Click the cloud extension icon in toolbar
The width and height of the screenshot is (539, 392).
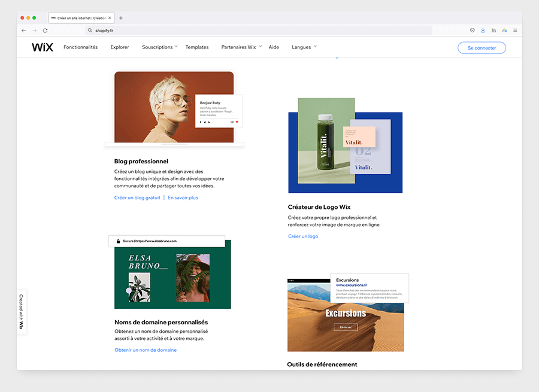point(504,31)
